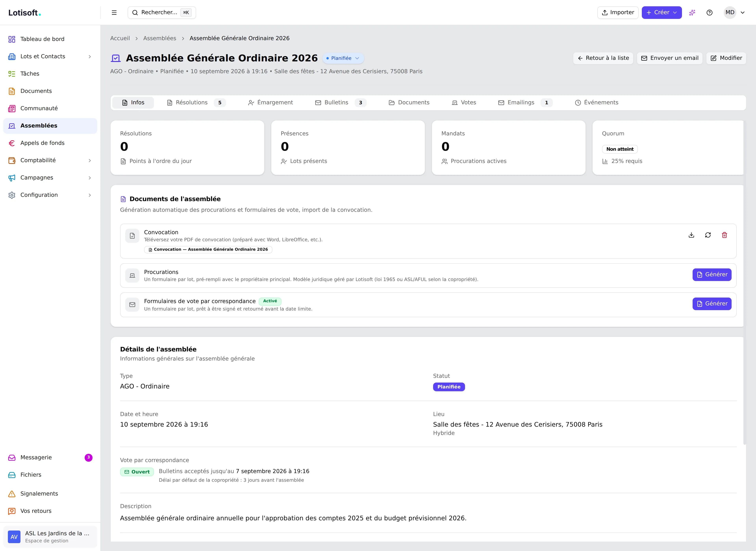Image resolution: width=756 pixels, height=551 pixels.
Task: Click Retour à la liste
Action: coord(603,58)
